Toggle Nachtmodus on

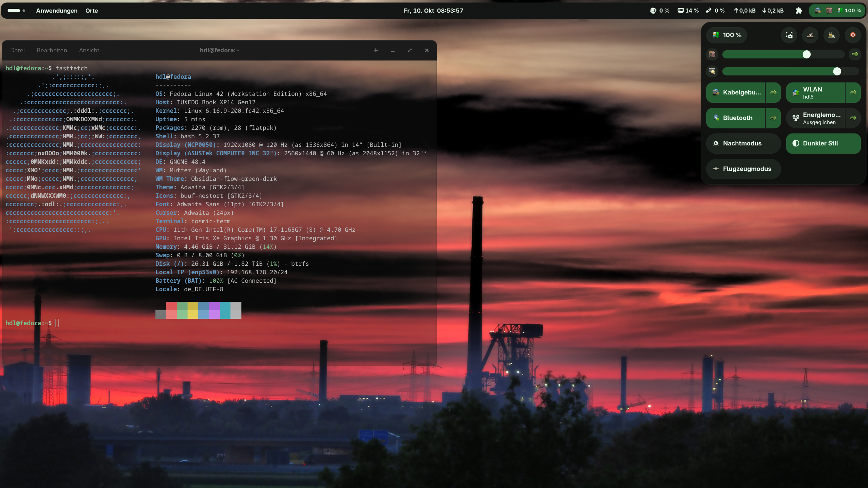tap(743, 143)
